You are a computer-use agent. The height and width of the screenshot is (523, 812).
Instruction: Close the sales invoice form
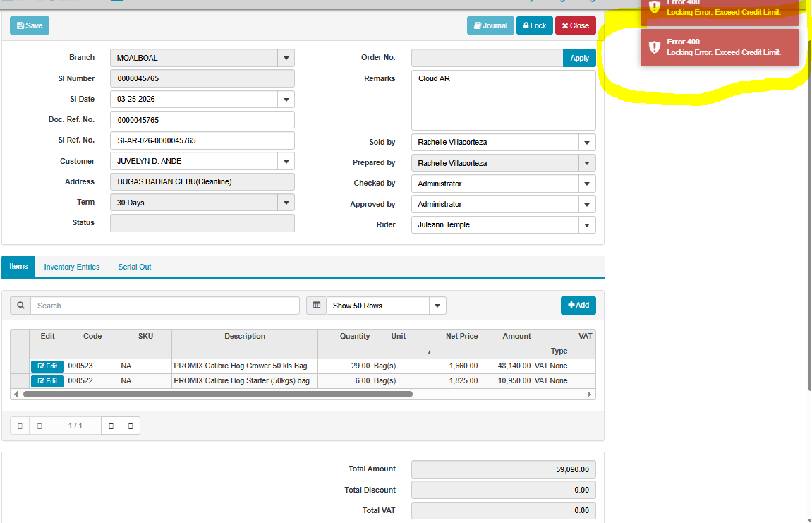pyautogui.click(x=575, y=25)
